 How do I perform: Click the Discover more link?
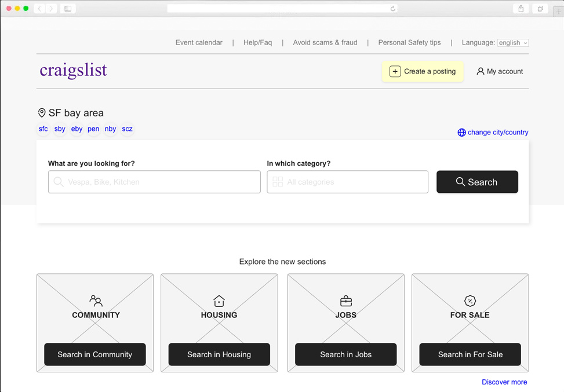[504, 382]
